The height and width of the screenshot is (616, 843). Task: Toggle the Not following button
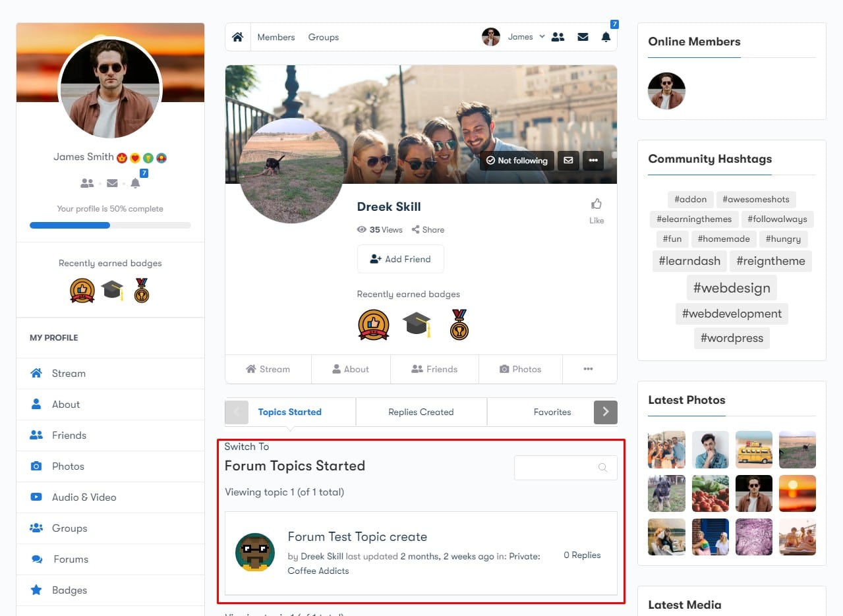(517, 160)
